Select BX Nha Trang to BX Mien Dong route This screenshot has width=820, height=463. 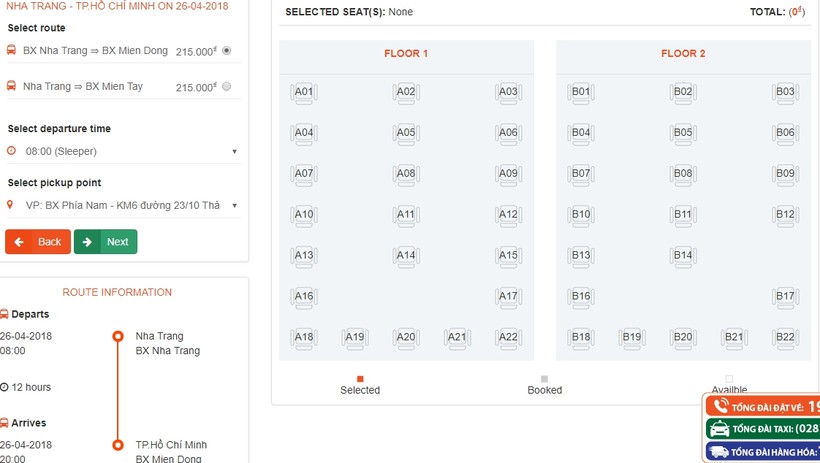[226, 51]
